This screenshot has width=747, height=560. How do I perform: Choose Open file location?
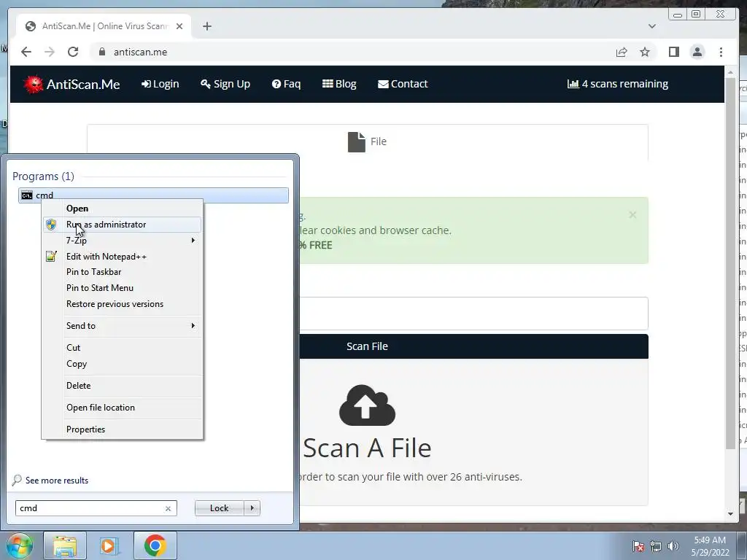pos(122,408)
